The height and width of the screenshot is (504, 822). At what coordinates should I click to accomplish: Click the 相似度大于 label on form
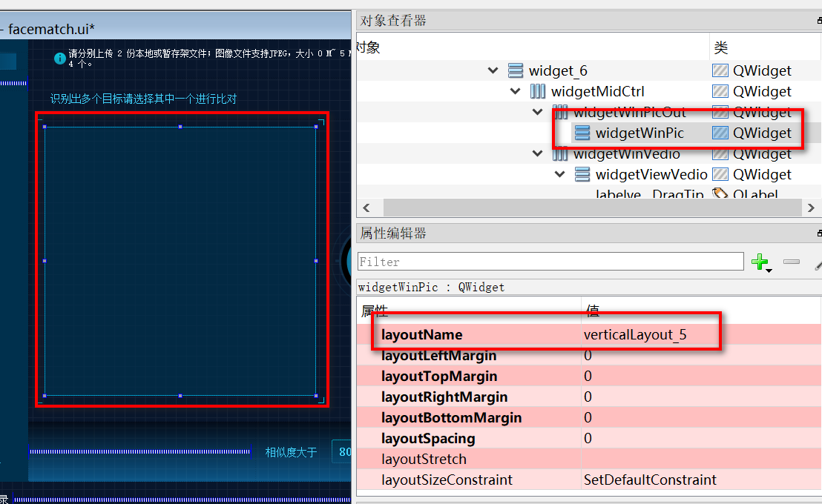coord(291,452)
